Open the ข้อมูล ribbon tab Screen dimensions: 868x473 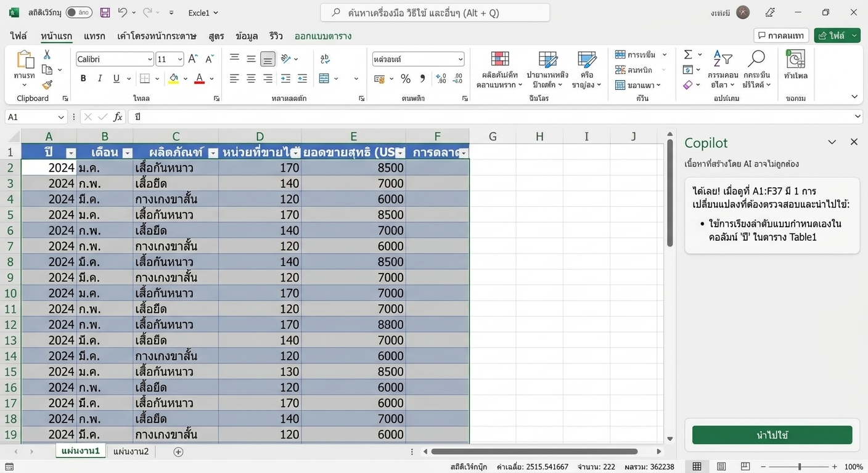(247, 36)
